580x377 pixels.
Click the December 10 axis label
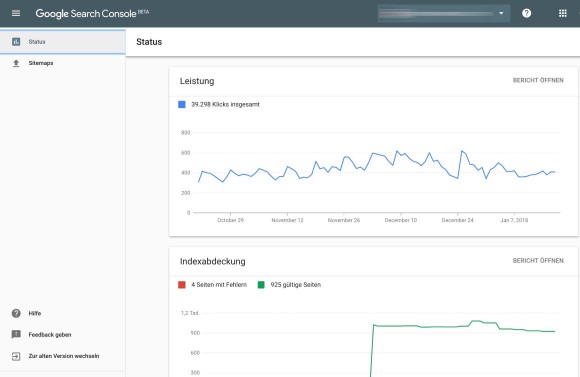pyautogui.click(x=401, y=220)
